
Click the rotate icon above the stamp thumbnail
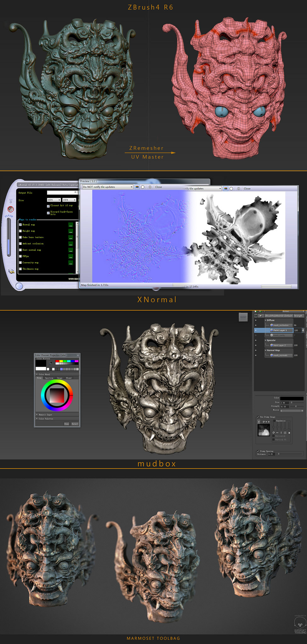264,422
